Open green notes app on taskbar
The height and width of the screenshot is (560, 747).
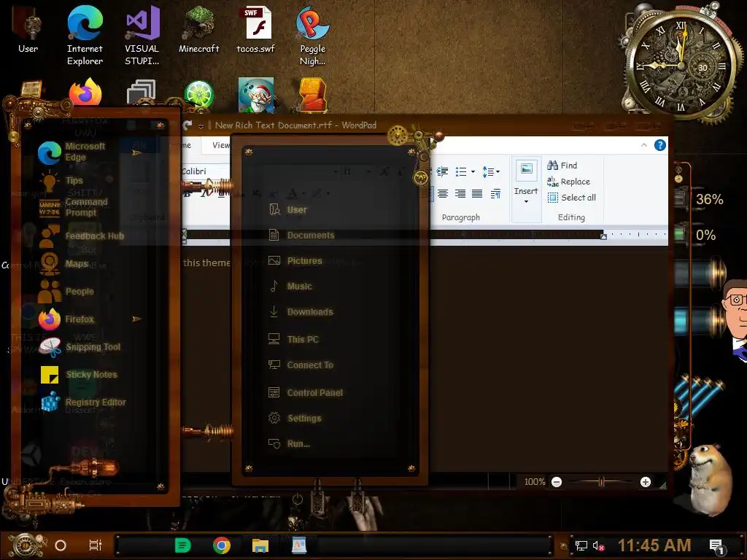pos(182,545)
